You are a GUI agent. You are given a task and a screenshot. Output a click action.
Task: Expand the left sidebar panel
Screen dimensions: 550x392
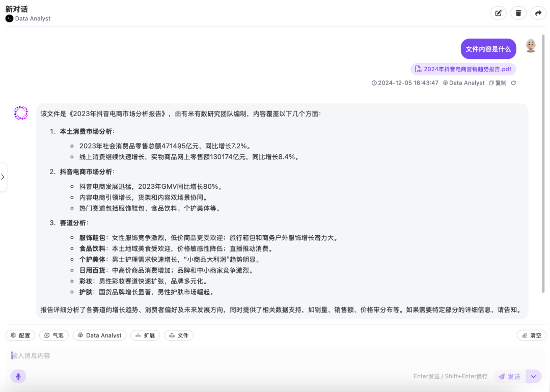pos(4,177)
